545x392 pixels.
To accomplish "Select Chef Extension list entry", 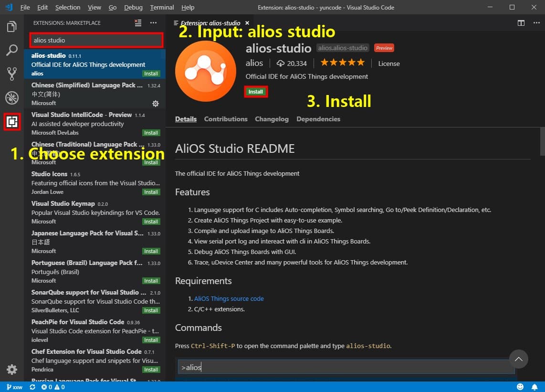I will (94, 360).
